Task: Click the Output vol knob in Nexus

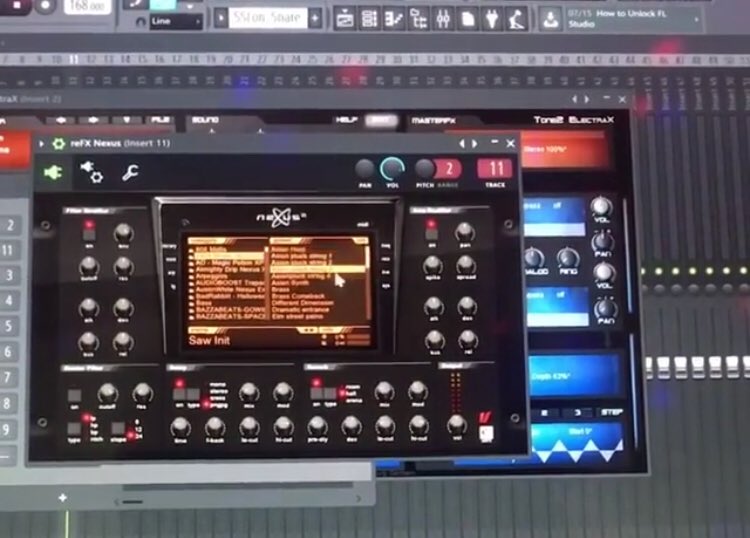Action: coord(457,424)
